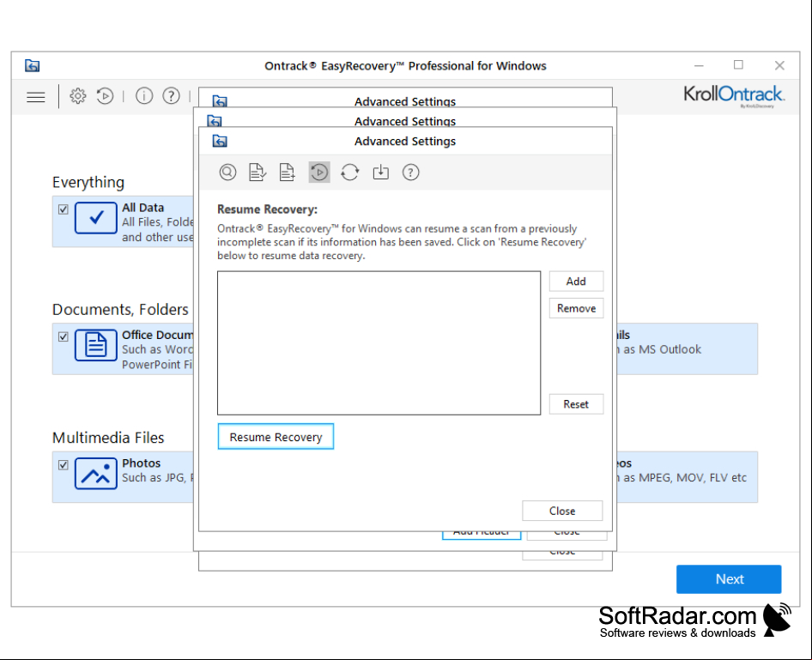Click the All Data checkmark tile icon

pos(96,218)
